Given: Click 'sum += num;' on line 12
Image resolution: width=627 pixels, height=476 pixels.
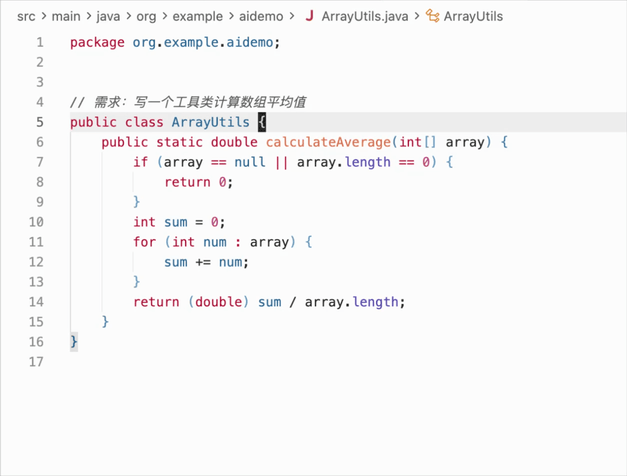Looking at the screenshot, I should 206,262.
